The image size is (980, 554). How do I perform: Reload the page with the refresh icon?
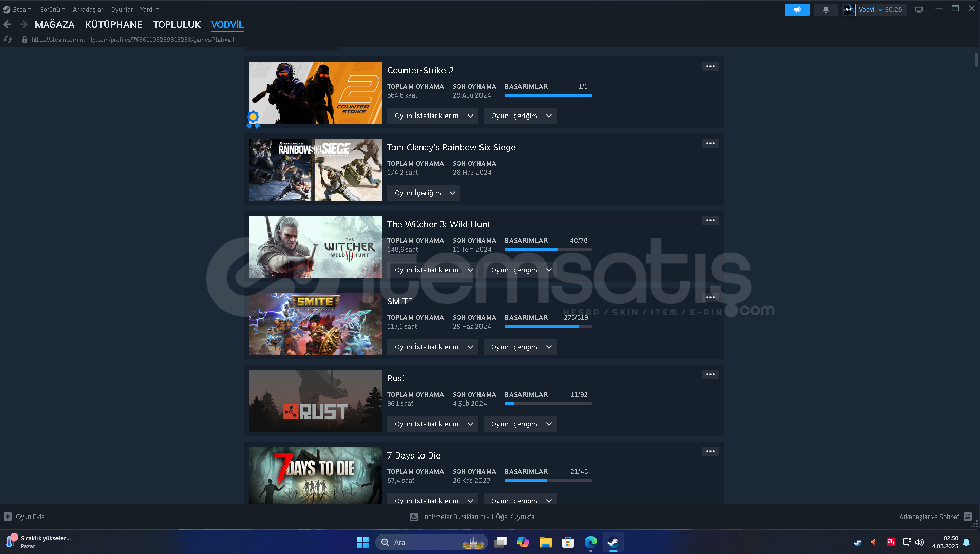click(x=8, y=40)
